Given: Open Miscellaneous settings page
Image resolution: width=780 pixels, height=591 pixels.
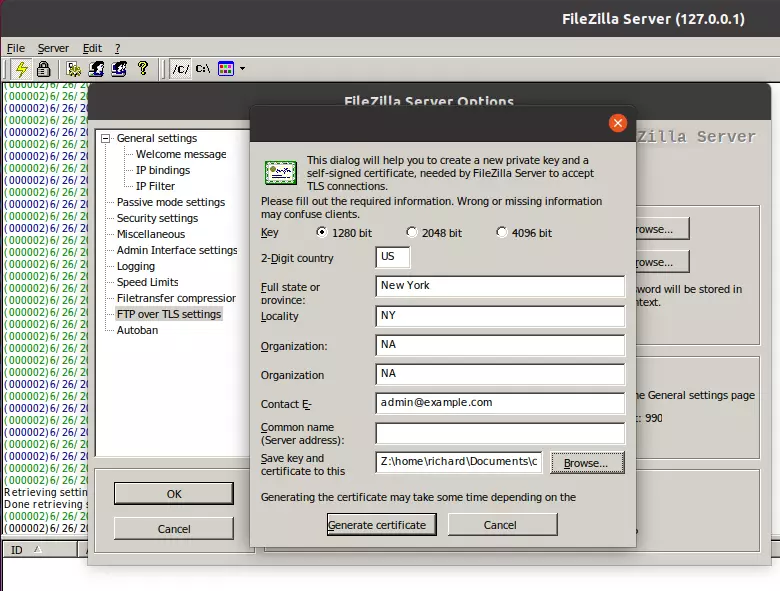Looking at the screenshot, I should pyautogui.click(x=151, y=234).
